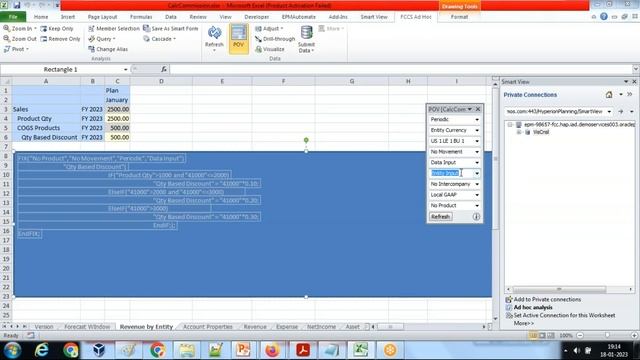640x360 pixels.
Task: Open the Page Layout ribbon tab
Action: (102, 17)
